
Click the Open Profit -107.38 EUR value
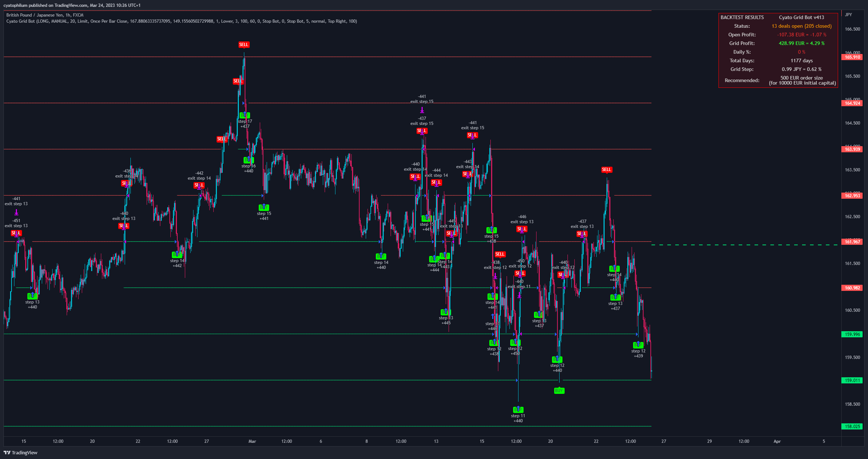point(801,35)
